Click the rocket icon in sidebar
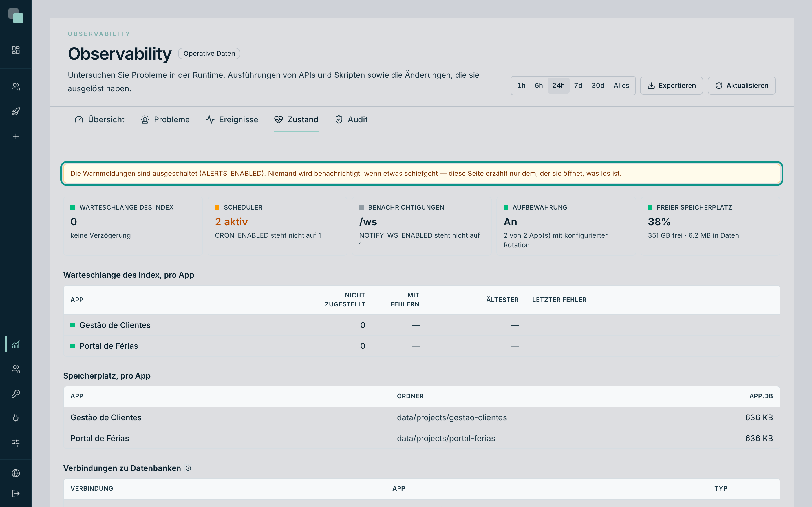This screenshot has width=812, height=507. click(x=16, y=112)
